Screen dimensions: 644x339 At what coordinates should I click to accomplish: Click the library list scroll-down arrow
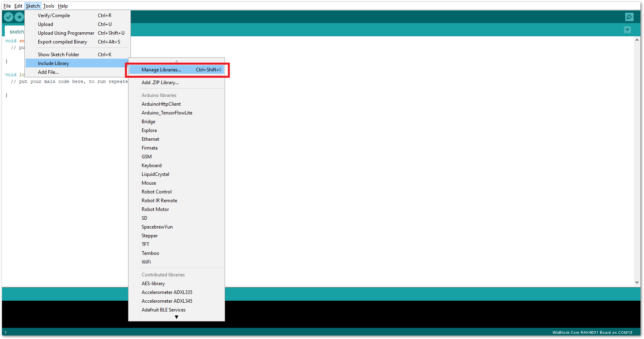point(176,317)
